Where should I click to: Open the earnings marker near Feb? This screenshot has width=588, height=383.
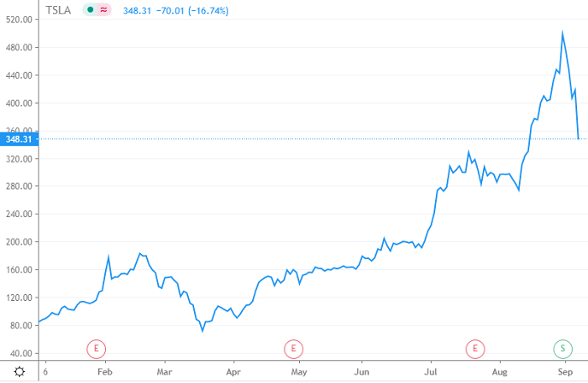click(x=97, y=349)
